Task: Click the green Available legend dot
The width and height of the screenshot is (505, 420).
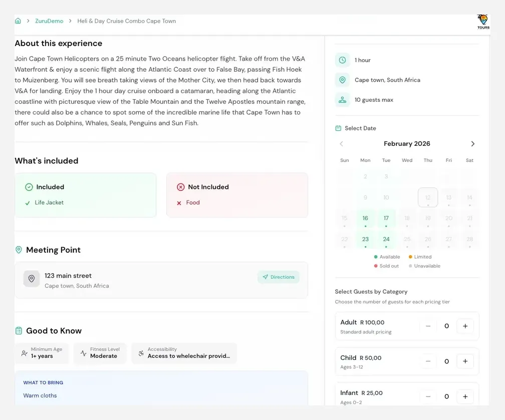Action: point(376,257)
